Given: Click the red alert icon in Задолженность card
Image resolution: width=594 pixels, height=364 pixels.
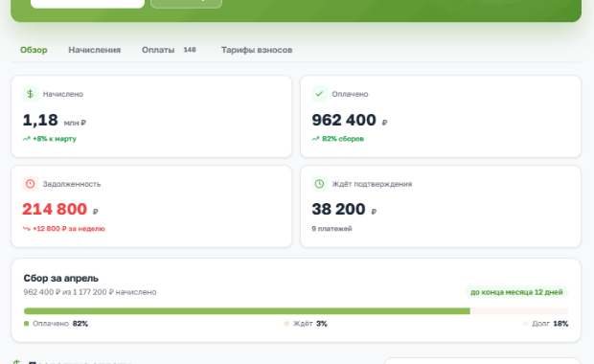Looking at the screenshot, I should pos(31,184).
